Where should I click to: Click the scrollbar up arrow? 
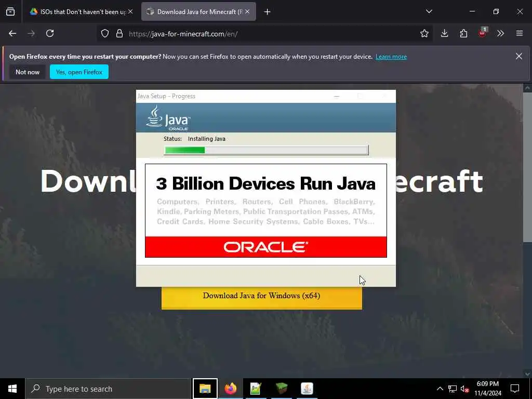coord(527,88)
